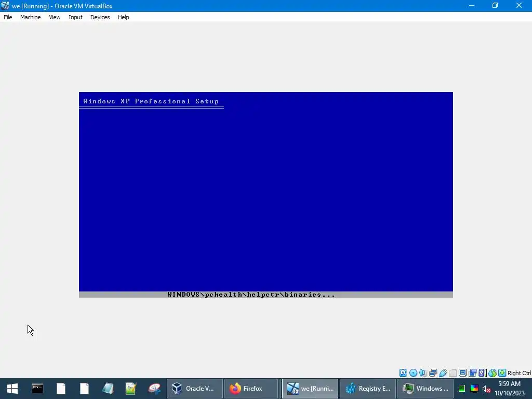
Task: Click the keyboard capture green arrow icon
Action: (502, 373)
